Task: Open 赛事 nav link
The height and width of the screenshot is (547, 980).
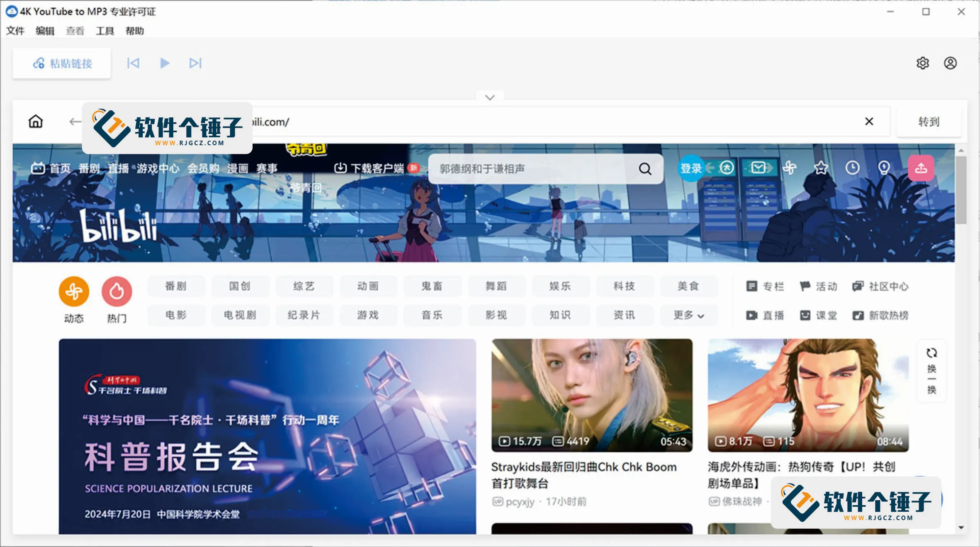Action: coord(267,168)
